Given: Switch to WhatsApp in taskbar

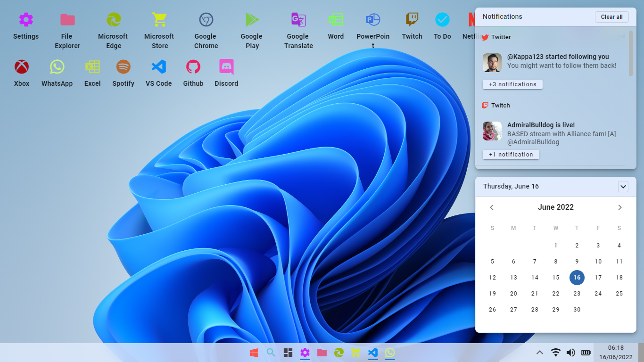Looking at the screenshot, I should tap(390, 353).
